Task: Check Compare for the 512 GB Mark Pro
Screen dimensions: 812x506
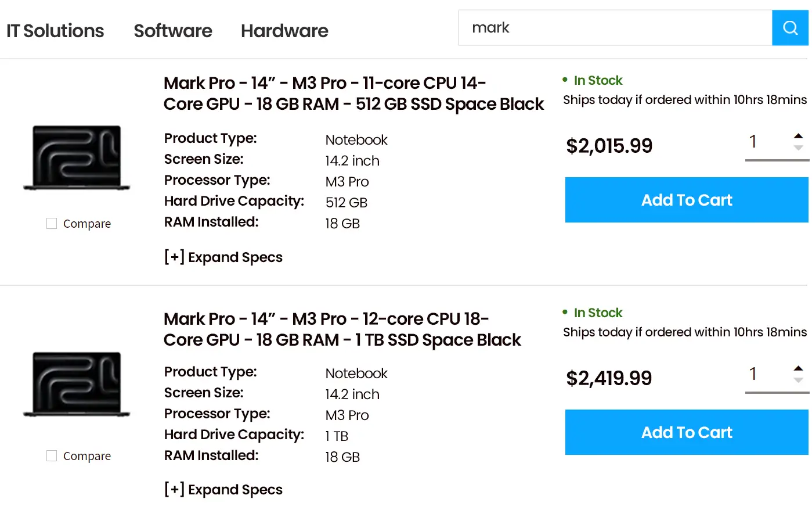Action: click(52, 224)
